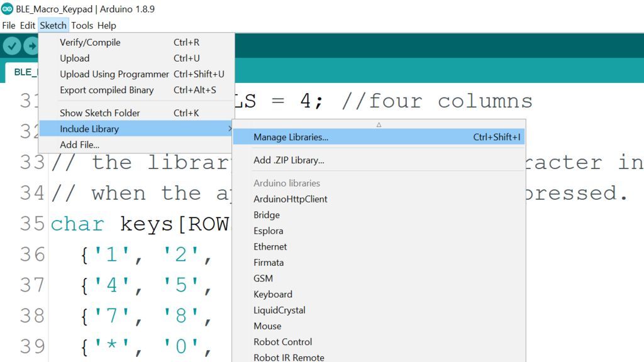The image size is (644, 362).
Task: Click the Upload arrow toolbar icon
Action: click(x=31, y=45)
